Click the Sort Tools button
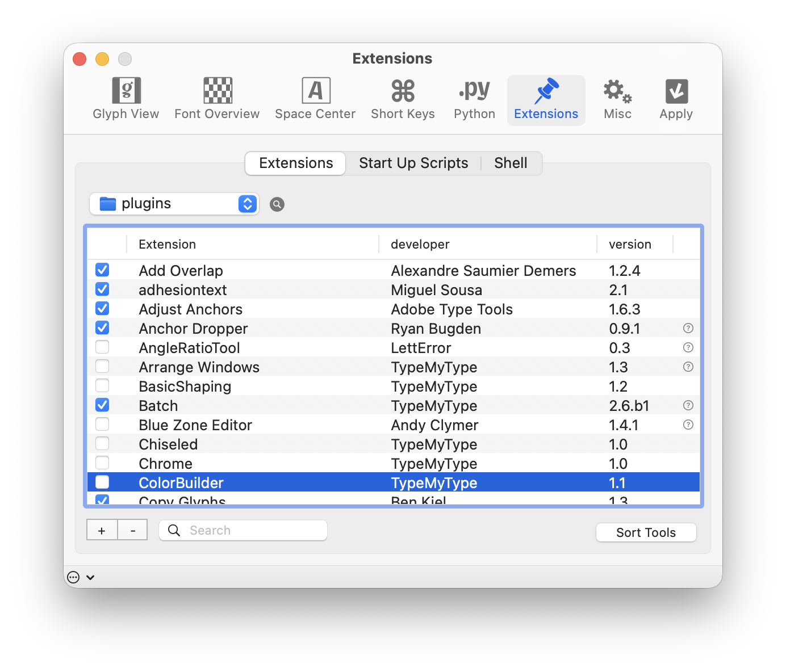Image resolution: width=786 pixels, height=672 pixels. point(646,532)
